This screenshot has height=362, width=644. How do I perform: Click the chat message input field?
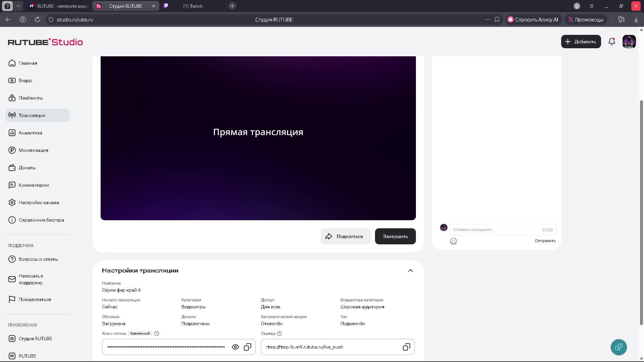tap(496, 230)
